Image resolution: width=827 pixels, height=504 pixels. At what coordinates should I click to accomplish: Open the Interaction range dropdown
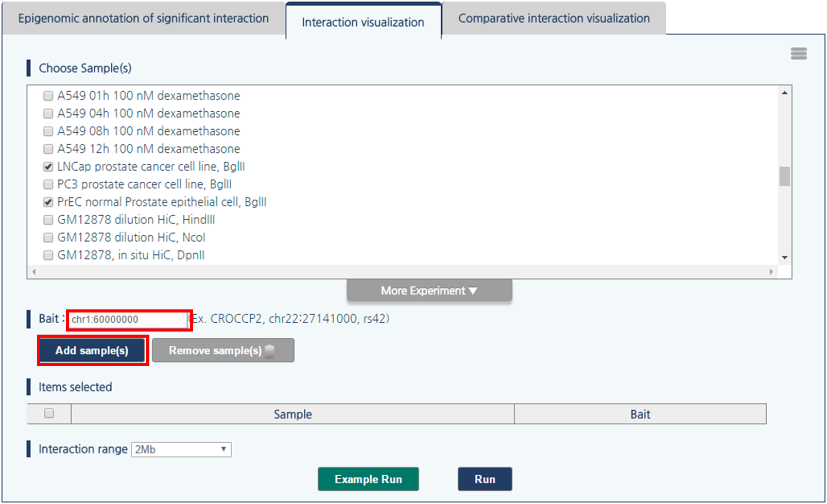click(x=181, y=449)
